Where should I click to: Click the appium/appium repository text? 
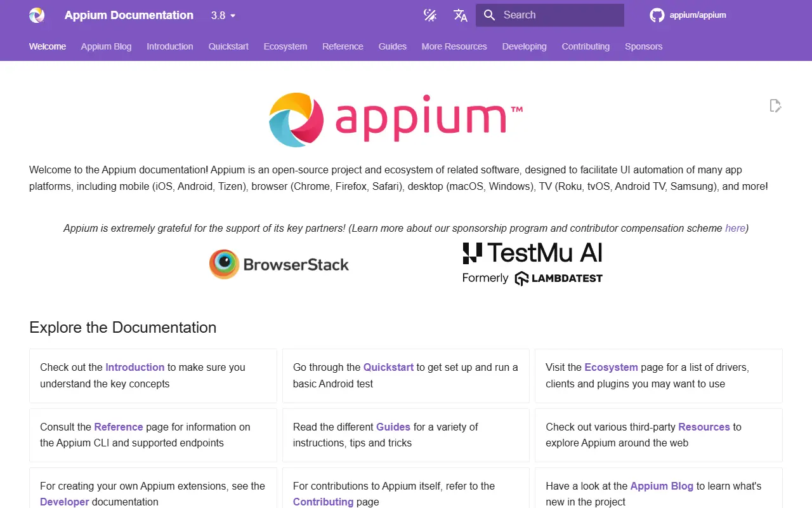698,15
